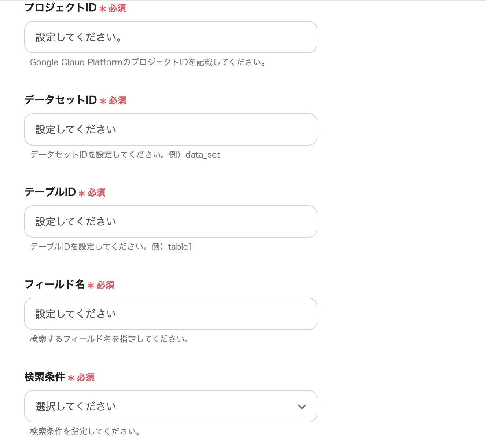This screenshot has width=486, height=448.
Task: Select the フィールド名 input field
Action: 170,314
